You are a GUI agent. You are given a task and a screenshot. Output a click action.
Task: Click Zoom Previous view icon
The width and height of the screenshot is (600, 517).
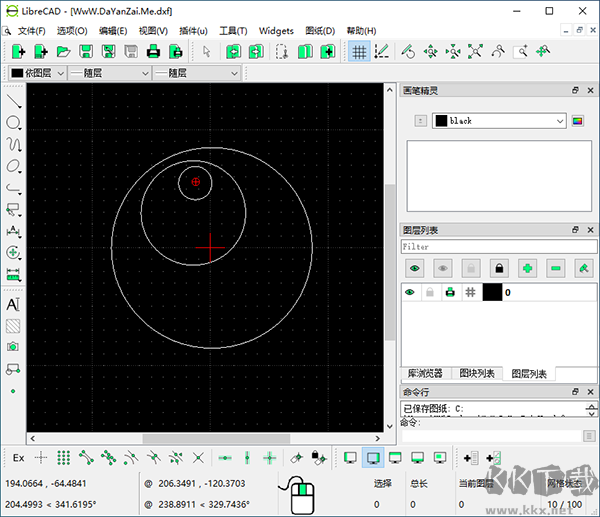click(x=498, y=51)
